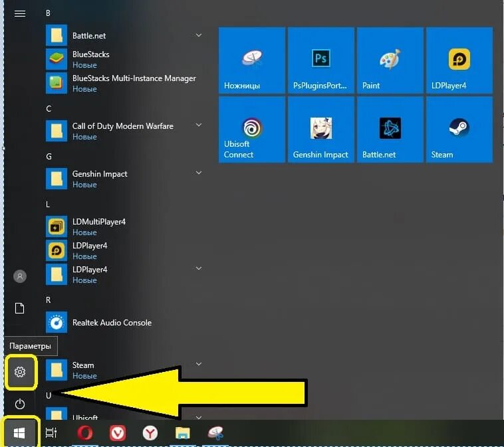504x447 pixels.
Task: Open the Ubisoft Connect tile
Action: 252,130
